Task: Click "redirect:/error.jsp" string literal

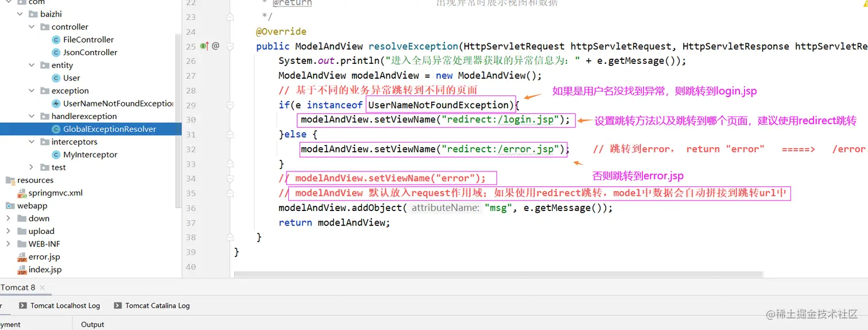Action: pyautogui.click(x=500, y=149)
